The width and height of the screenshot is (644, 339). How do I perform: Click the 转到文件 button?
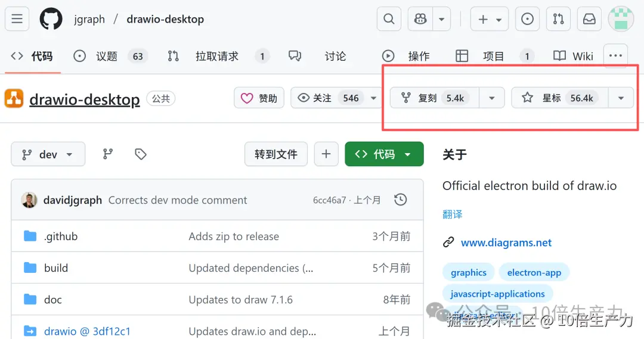pos(276,154)
